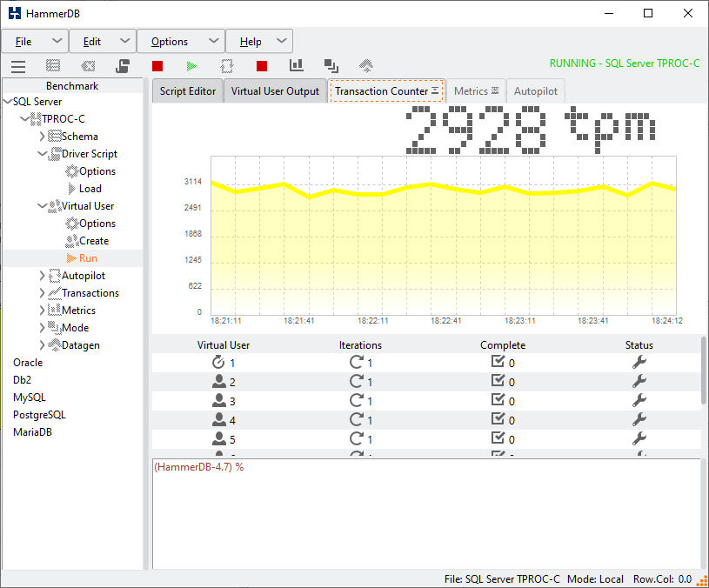Image resolution: width=709 pixels, height=588 pixels.
Task: Expand the Autopilot tree node
Action: click(x=42, y=275)
